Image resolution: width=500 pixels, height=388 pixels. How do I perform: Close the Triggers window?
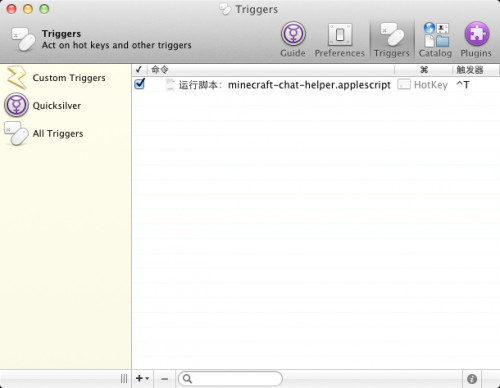pyautogui.click(x=12, y=9)
